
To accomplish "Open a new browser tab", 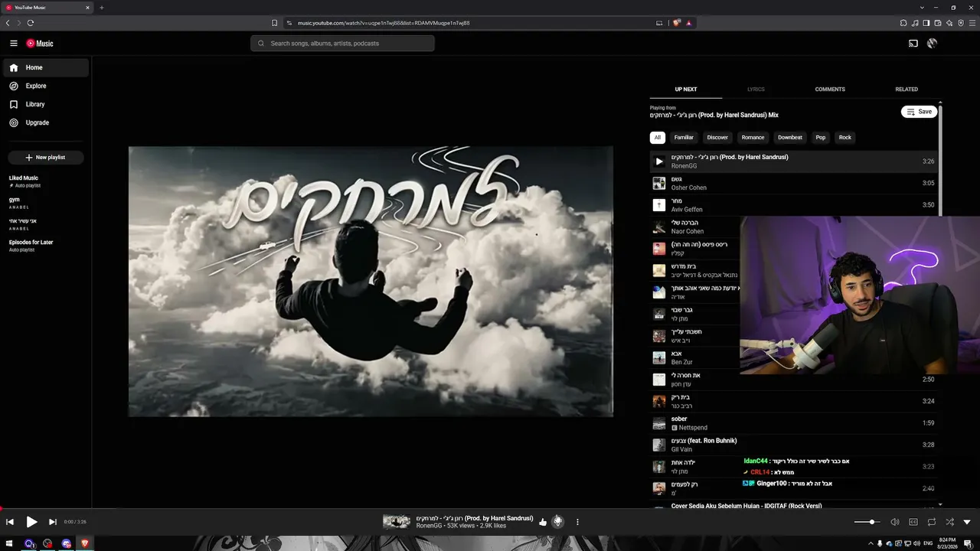I will click(101, 8).
